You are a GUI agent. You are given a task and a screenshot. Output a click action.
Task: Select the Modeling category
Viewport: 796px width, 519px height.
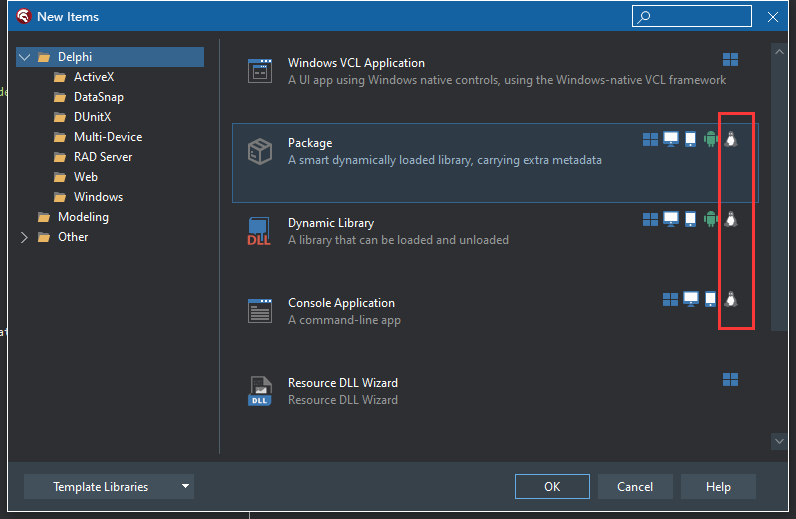point(83,217)
